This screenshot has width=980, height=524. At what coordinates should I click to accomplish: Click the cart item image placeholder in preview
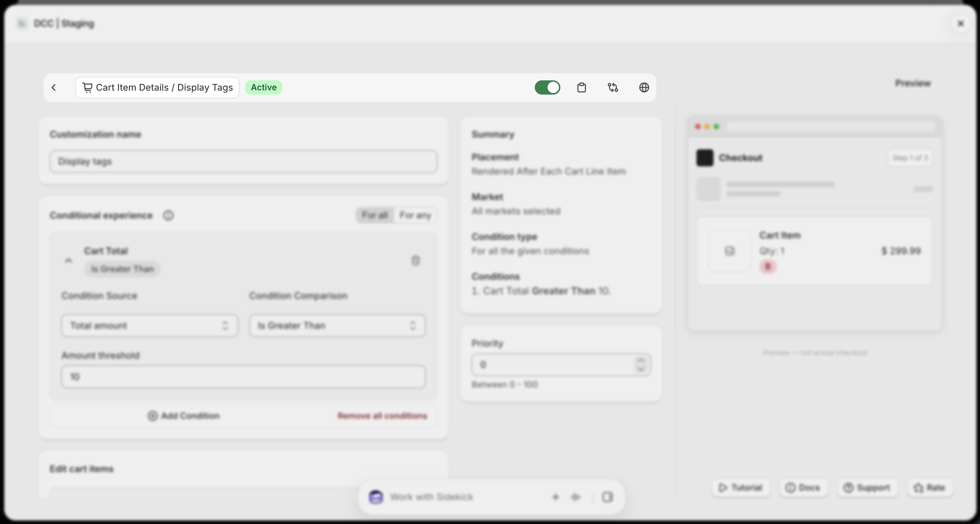(729, 251)
